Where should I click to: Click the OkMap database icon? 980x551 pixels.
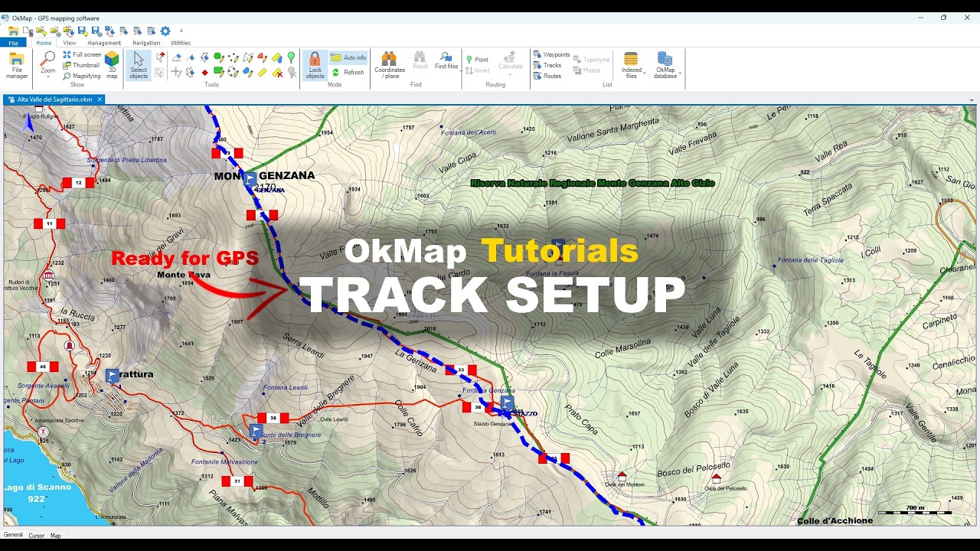point(665,59)
